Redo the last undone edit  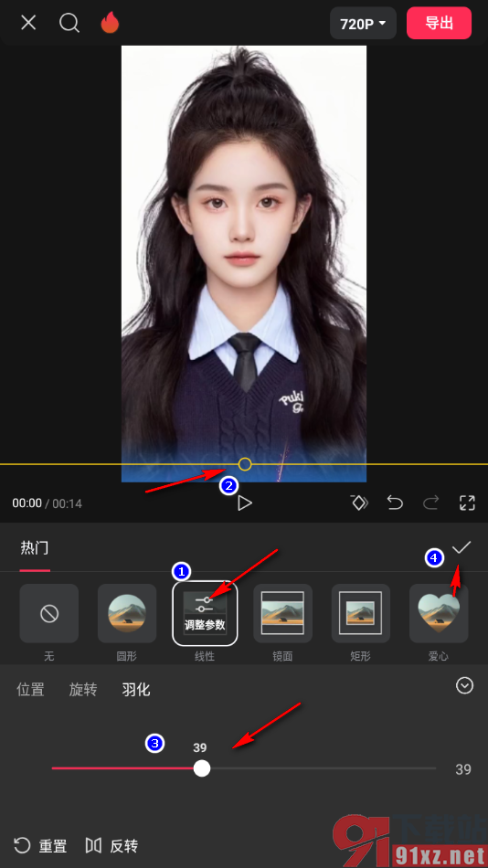pyautogui.click(x=431, y=503)
